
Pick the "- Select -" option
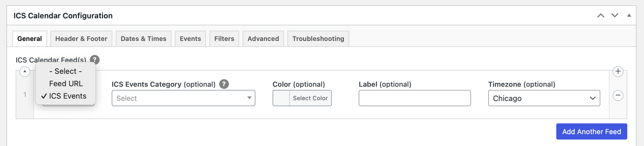[x=66, y=71]
